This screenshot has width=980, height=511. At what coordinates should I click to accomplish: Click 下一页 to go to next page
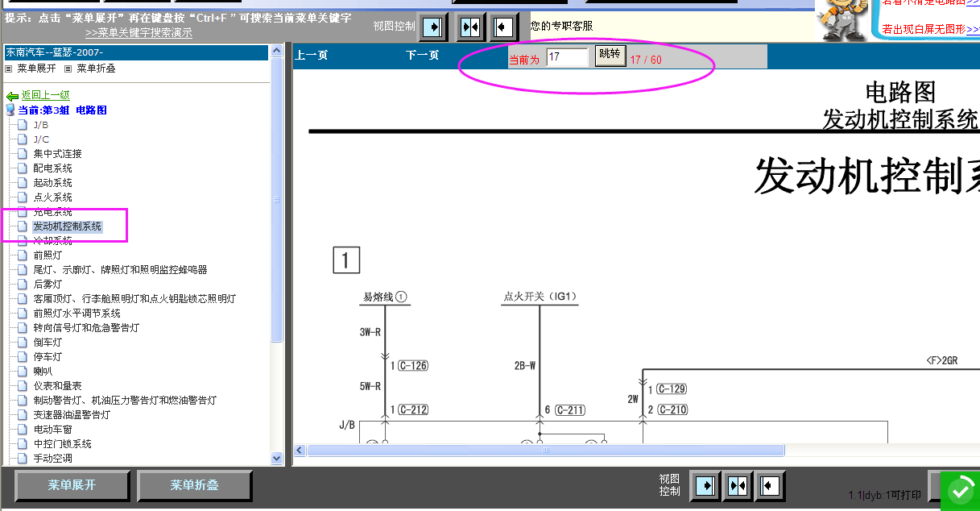tap(422, 56)
